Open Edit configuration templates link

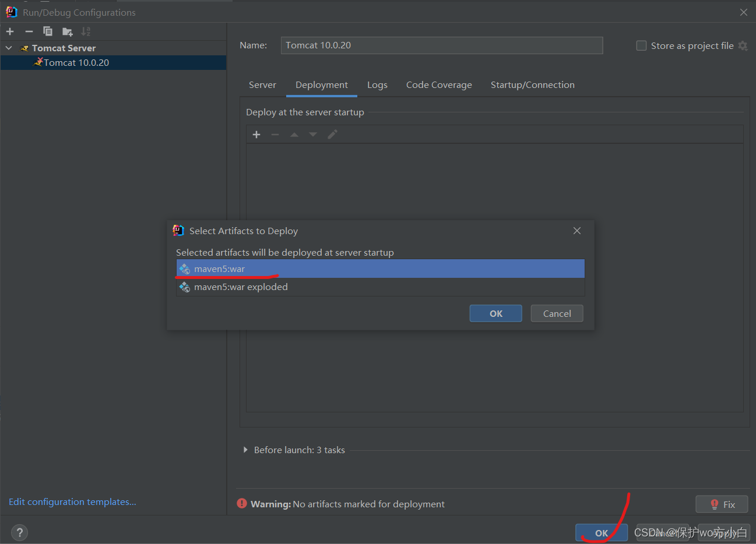[x=72, y=502]
